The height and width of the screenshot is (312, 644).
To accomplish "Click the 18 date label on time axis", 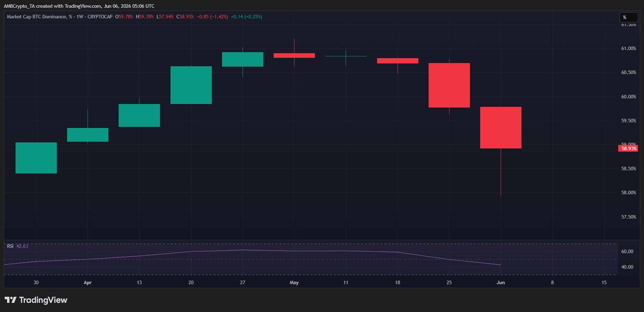I will [398, 282].
